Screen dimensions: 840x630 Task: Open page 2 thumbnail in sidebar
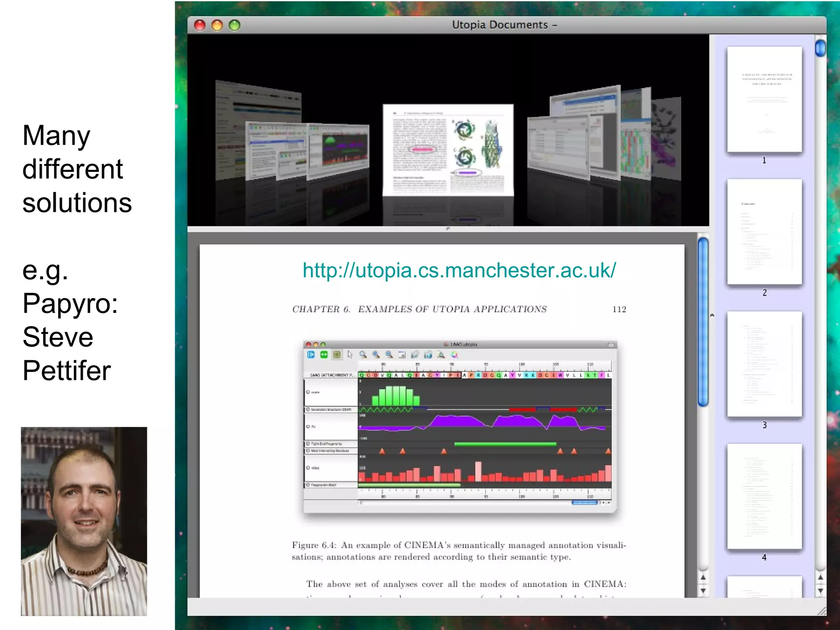(764, 232)
